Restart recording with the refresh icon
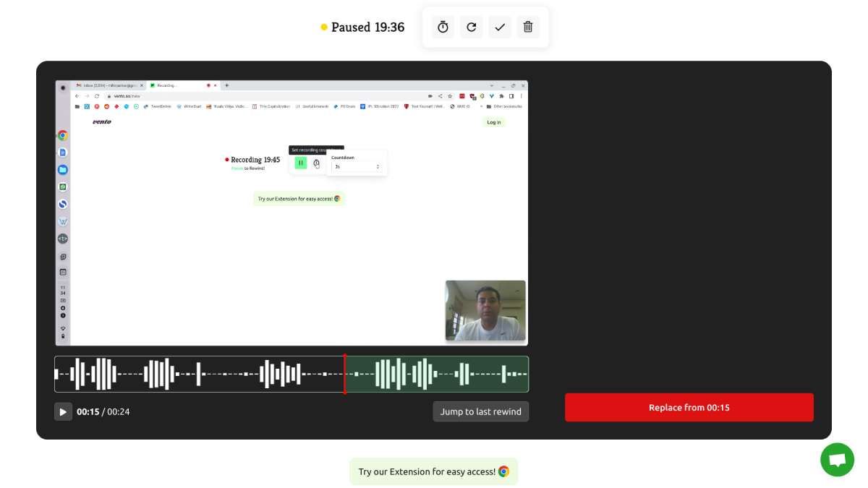The image size is (868, 488). 472,27
